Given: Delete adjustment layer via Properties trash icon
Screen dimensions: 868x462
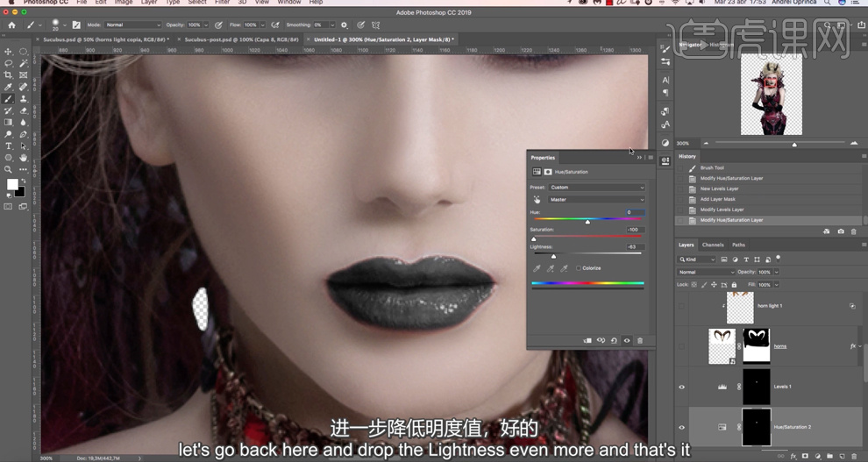Looking at the screenshot, I should (640, 340).
